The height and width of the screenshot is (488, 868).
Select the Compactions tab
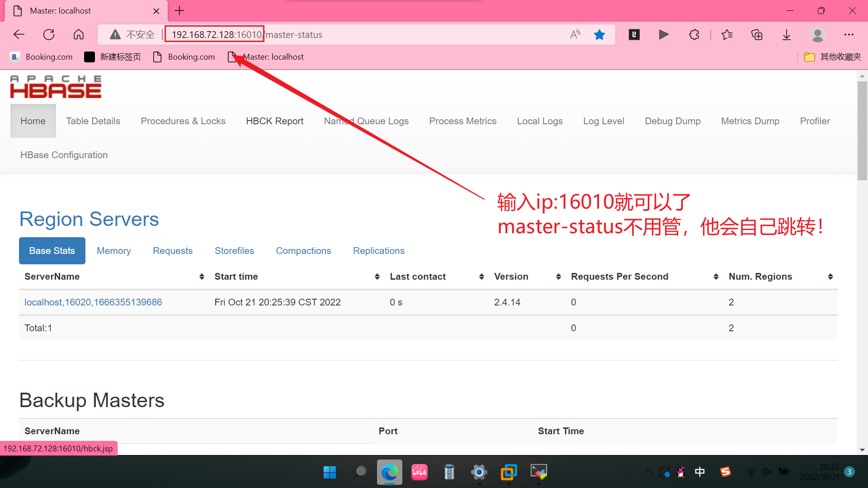click(303, 251)
